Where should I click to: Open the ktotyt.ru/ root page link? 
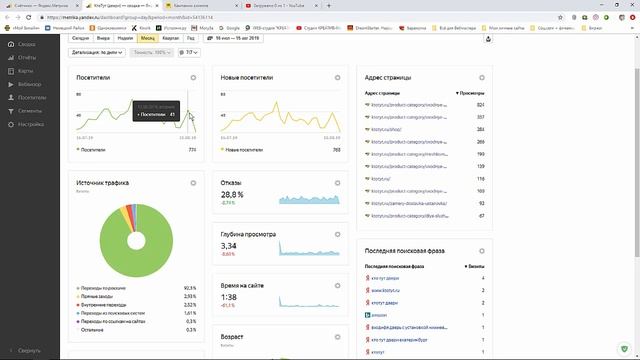coord(381,179)
